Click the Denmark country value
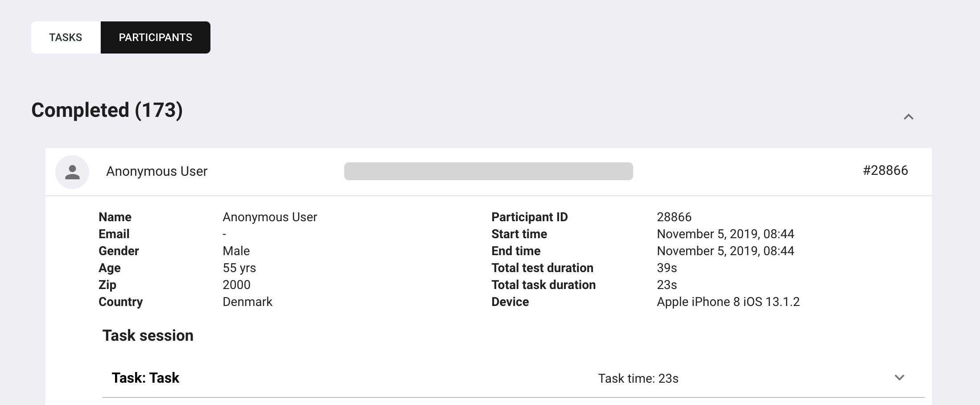This screenshot has height=405, width=980. (247, 302)
